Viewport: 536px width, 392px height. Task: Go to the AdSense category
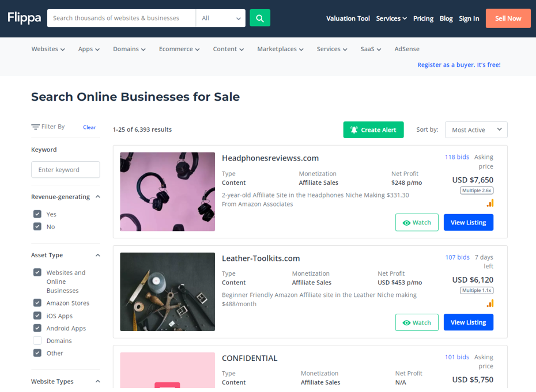pos(407,49)
